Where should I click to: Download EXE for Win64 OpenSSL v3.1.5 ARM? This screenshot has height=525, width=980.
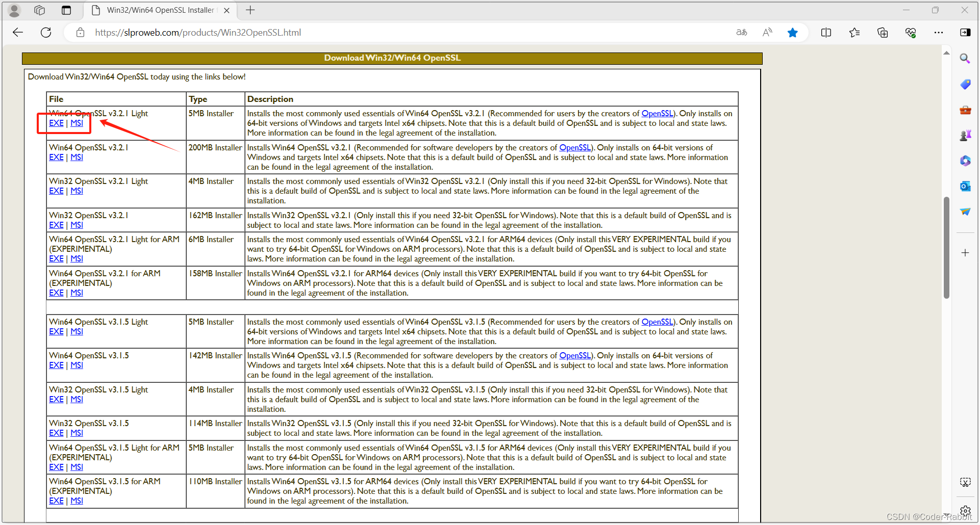point(56,501)
